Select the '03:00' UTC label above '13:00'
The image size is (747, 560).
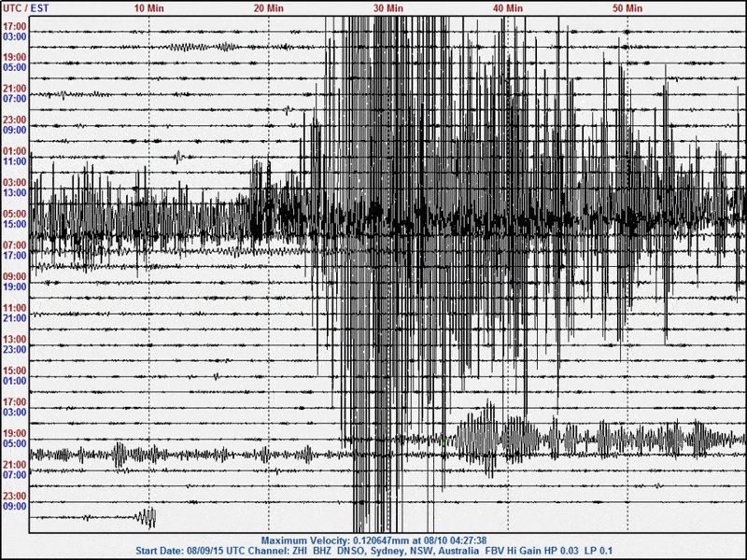15,183
